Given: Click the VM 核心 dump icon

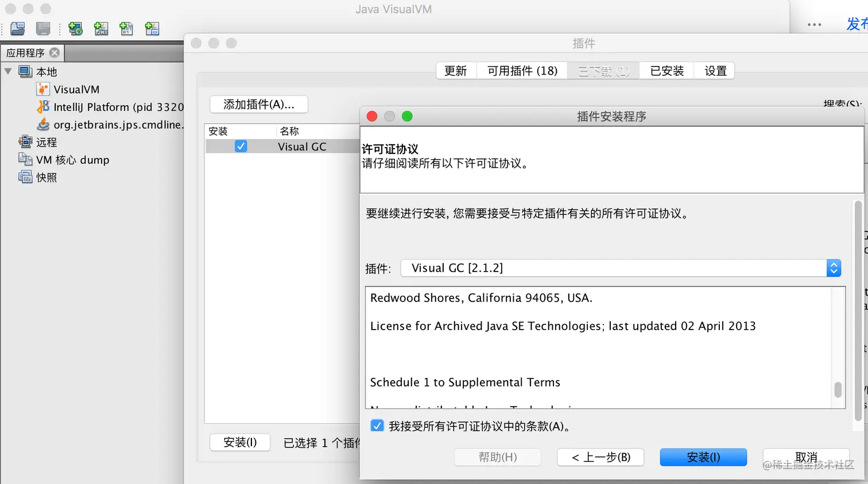Looking at the screenshot, I should click(25, 160).
